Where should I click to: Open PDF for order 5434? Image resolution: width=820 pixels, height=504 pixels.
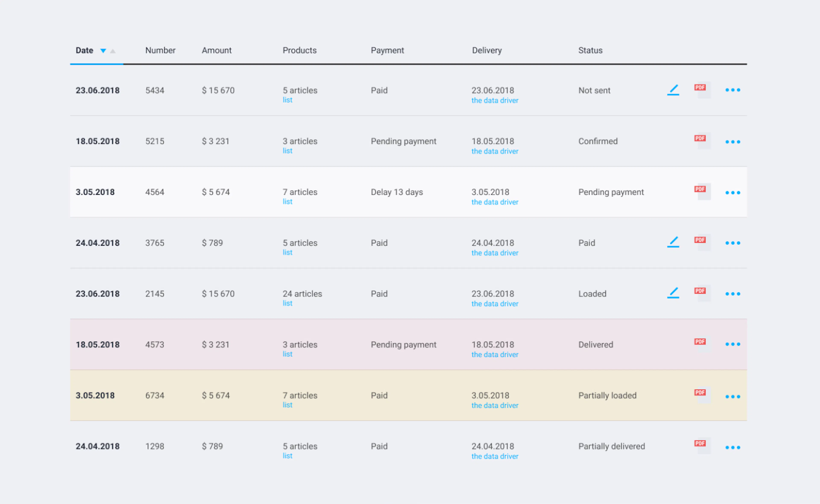click(x=702, y=90)
